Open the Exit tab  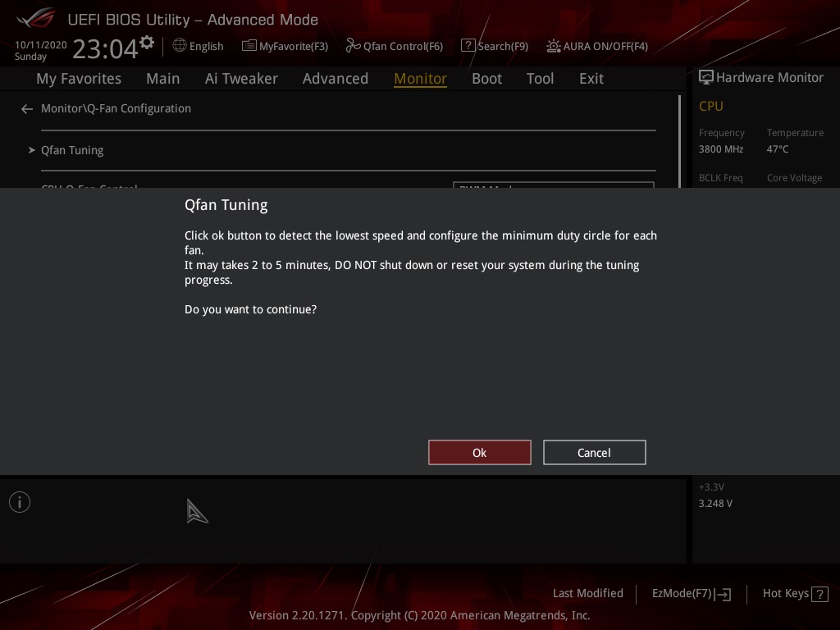pyautogui.click(x=591, y=79)
